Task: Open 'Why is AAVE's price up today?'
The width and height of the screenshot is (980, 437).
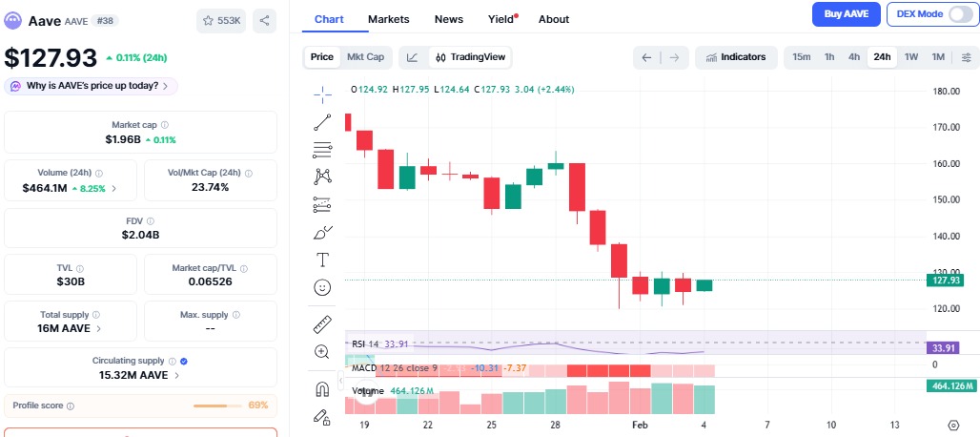Action: pyautogui.click(x=92, y=86)
